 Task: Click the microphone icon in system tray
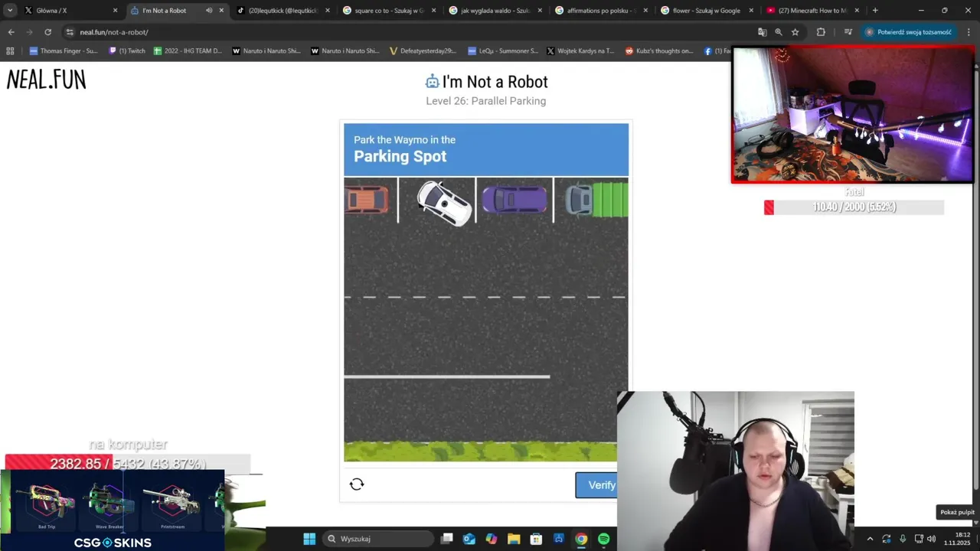[x=903, y=539]
